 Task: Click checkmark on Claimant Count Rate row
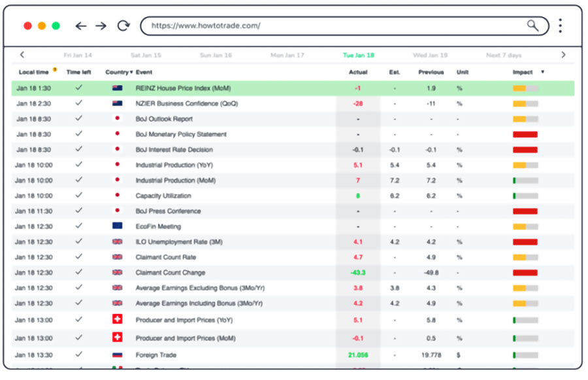(79, 256)
